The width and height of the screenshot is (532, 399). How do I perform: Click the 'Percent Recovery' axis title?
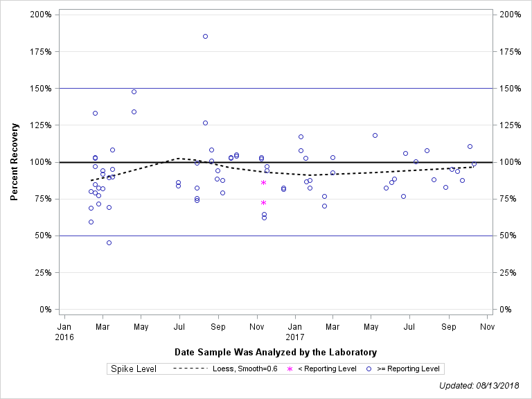[x=15, y=162]
